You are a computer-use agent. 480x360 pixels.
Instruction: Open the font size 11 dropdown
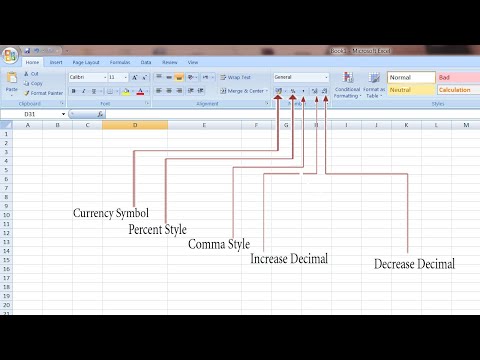(x=126, y=77)
